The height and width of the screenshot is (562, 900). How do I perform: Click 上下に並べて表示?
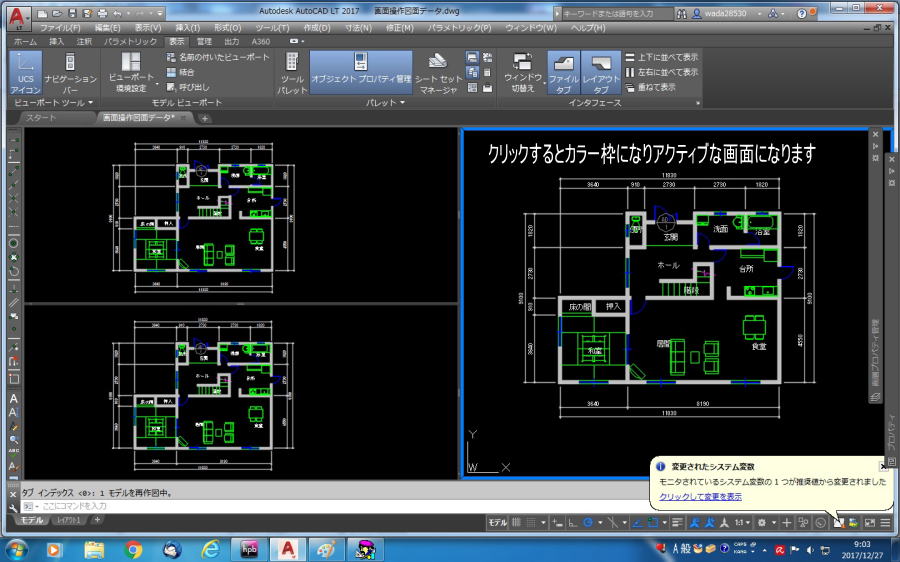tap(661, 57)
